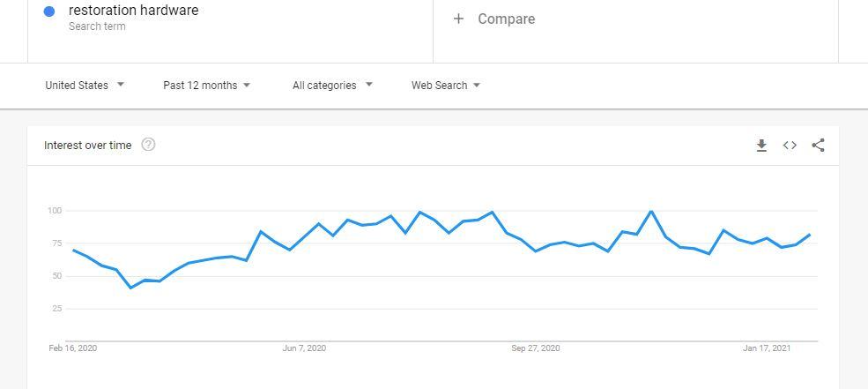868x389 pixels.
Task: Click the Interest over time heading
Action: pos(88,146)
